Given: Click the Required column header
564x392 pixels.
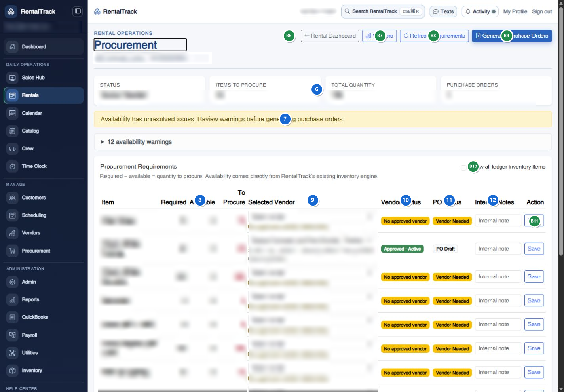Looking at the screenshot, I should click(x=173, y=202).
